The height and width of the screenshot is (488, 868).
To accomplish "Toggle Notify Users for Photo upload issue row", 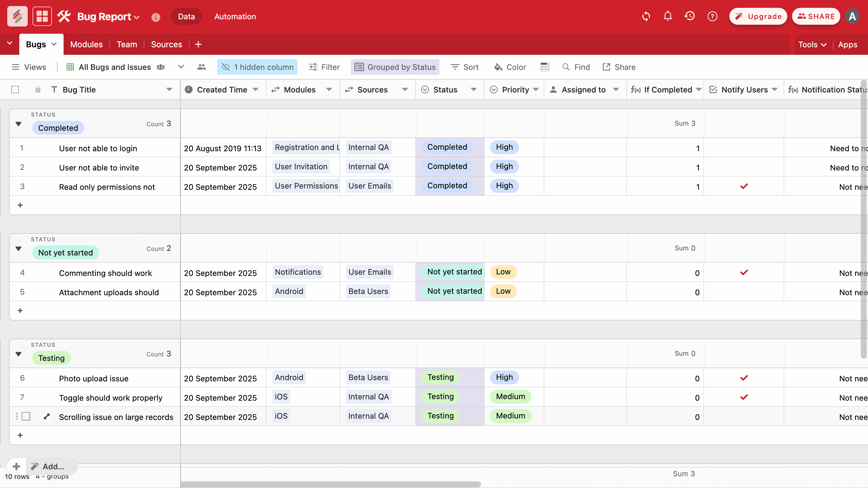I will (x=744, y=377).
